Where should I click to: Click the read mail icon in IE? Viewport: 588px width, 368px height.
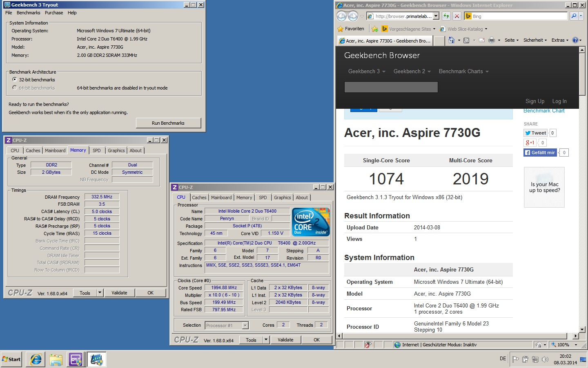(481, 40)
